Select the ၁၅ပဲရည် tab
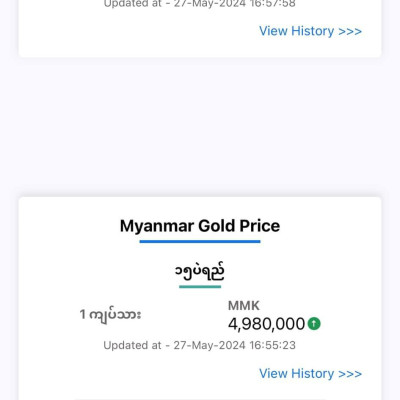The image size is (400, 400). click(200, 272)
